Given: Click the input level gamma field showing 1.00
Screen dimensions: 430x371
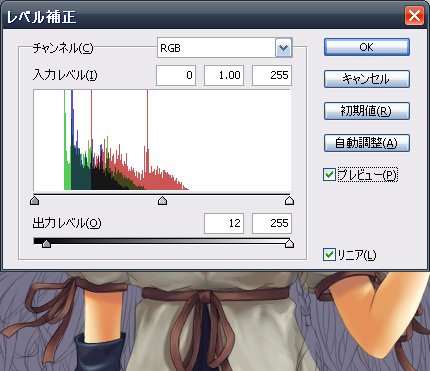Looking at the screenshot, I should pos(224,75).
